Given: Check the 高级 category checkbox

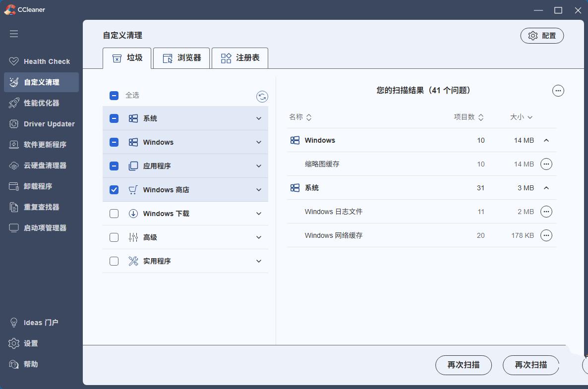Looking at the screenshot, I should pyautogui.click(x=114, y=237).
